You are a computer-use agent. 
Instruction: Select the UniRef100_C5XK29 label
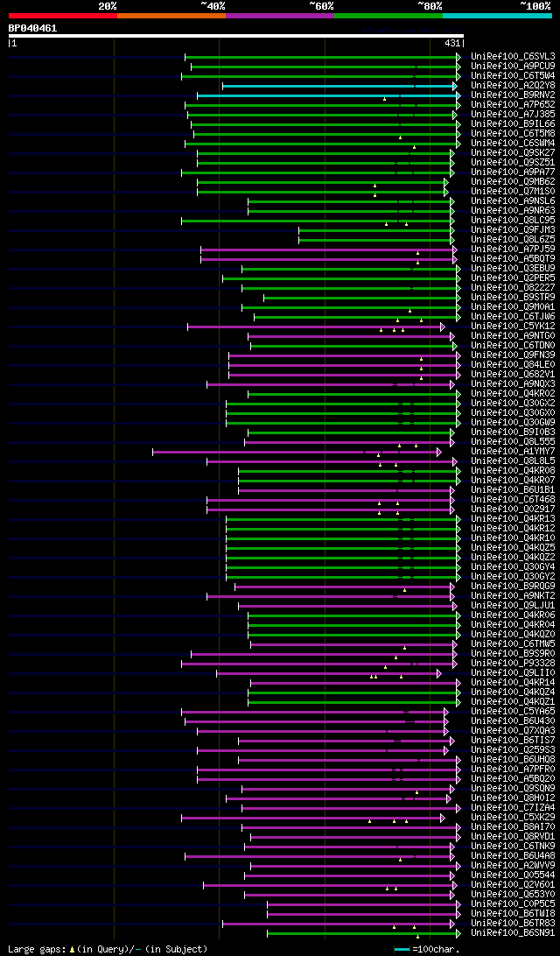click(513, 818)
